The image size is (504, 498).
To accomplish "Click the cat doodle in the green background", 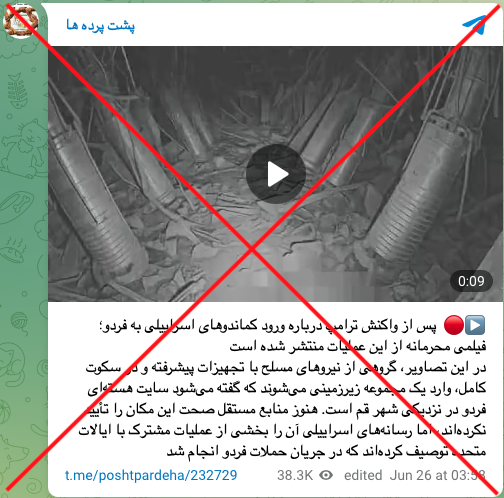I will coord(24,147).
